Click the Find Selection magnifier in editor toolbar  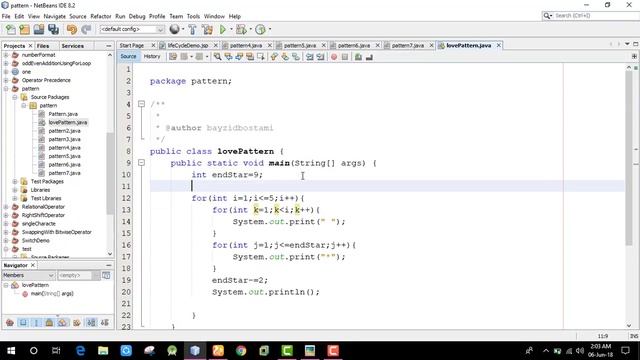[x=218, y=57]
